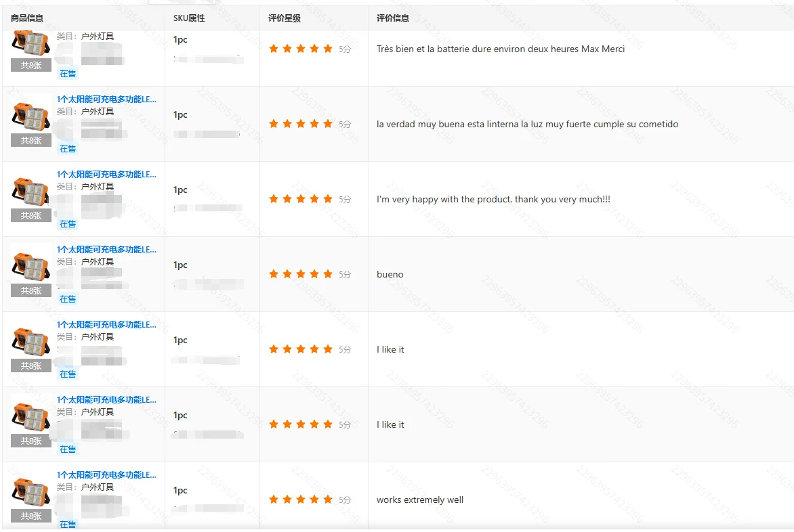The height and width of the screenshot is (532, 794).
Task: Click the 'SKU属性' column header
Action: (x=189, y=18)
